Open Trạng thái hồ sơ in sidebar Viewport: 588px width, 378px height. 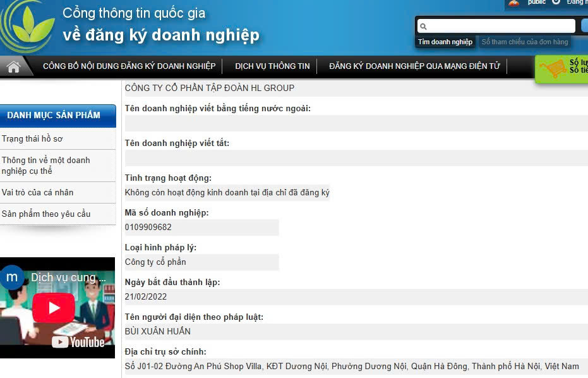click(32, 139)
